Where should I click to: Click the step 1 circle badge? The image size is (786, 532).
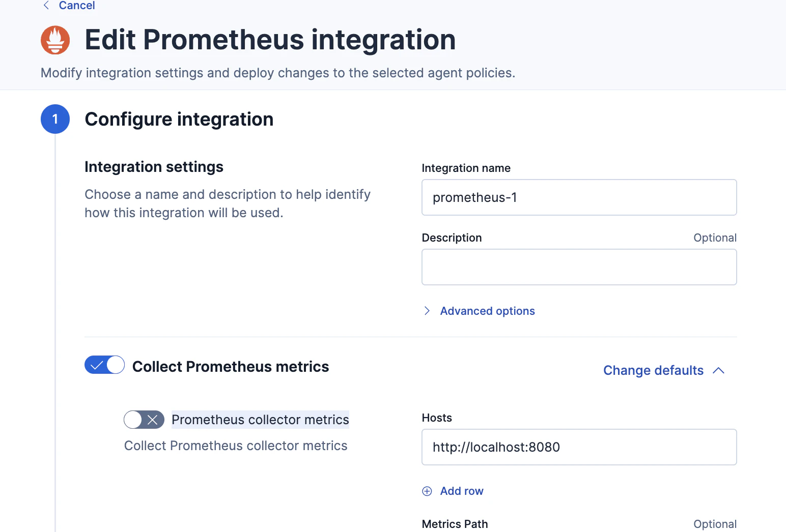click(x=55, y=120)
